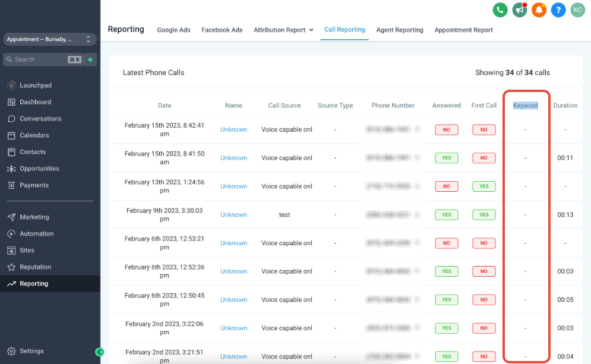Click the Launchpad icon in sidebar

pos(11,85)
